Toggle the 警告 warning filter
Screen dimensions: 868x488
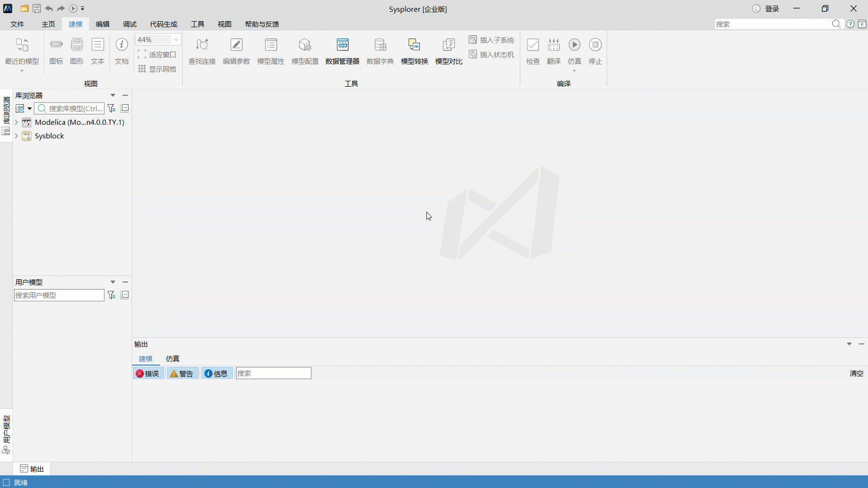182,373
